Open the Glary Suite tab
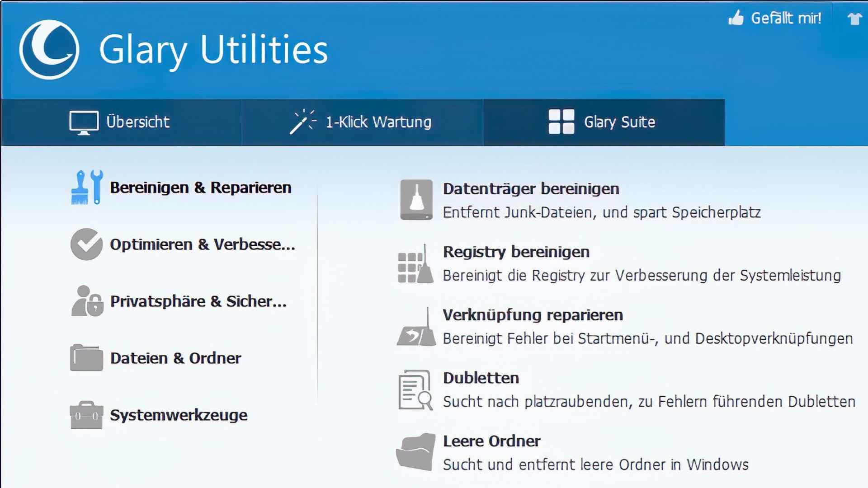Viewport: 868px width, 488px height. (x=604, y=122)
